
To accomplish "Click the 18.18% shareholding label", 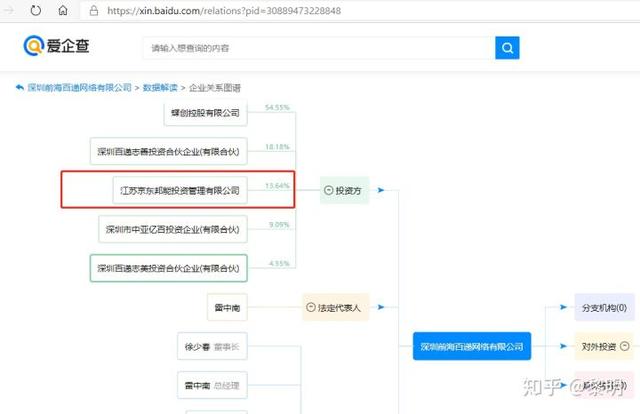I will click(x=277, y=147).
